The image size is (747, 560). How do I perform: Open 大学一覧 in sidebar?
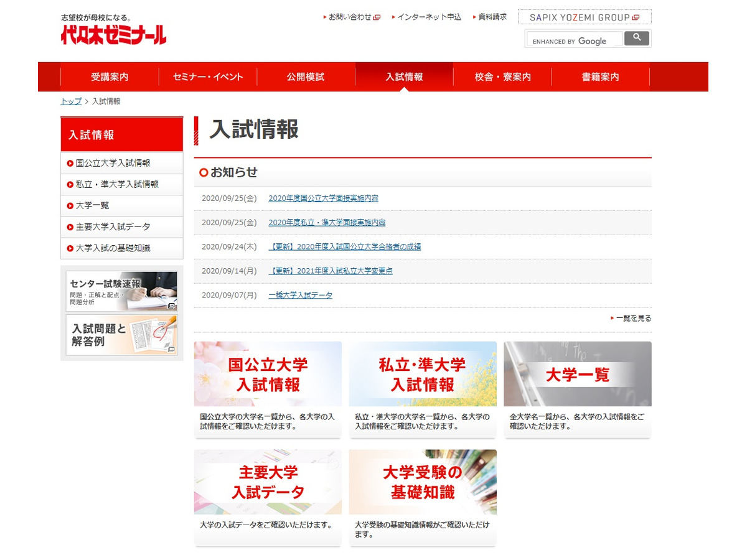122,205
